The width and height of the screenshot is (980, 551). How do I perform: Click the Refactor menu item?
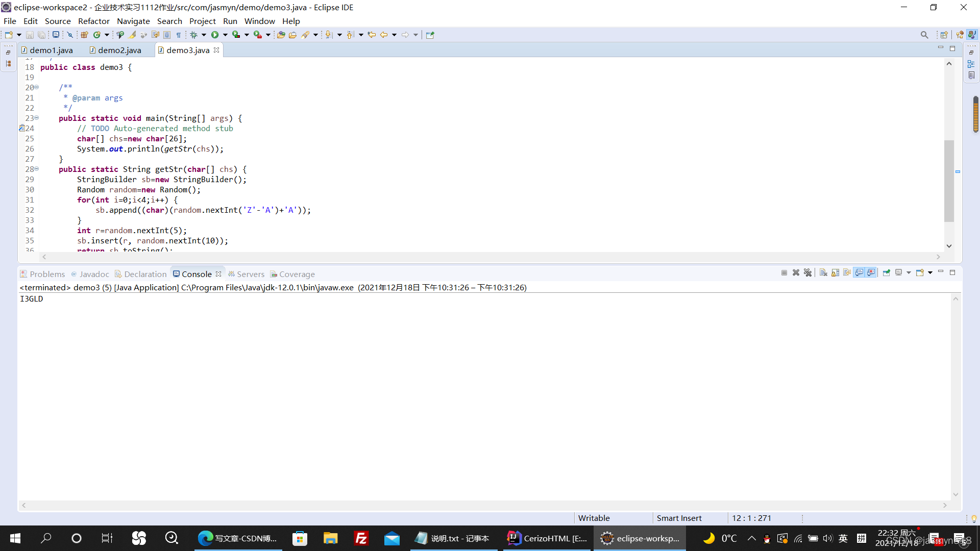(93, 21)
